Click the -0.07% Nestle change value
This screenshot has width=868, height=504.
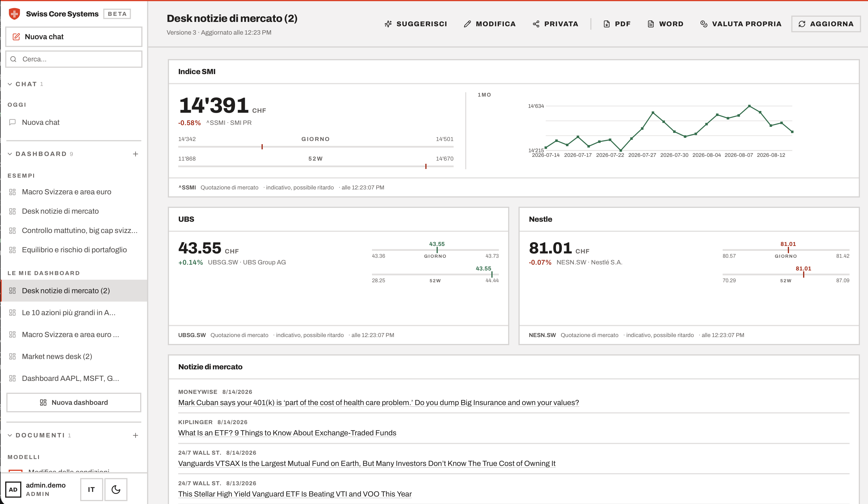[540, 262]
